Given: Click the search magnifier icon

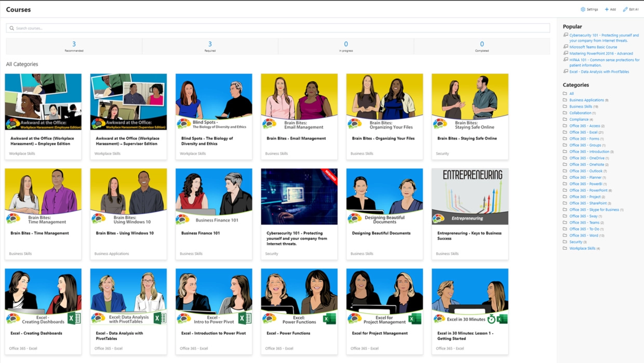Looking at the screenshot, I should click(x=12, y=28).
